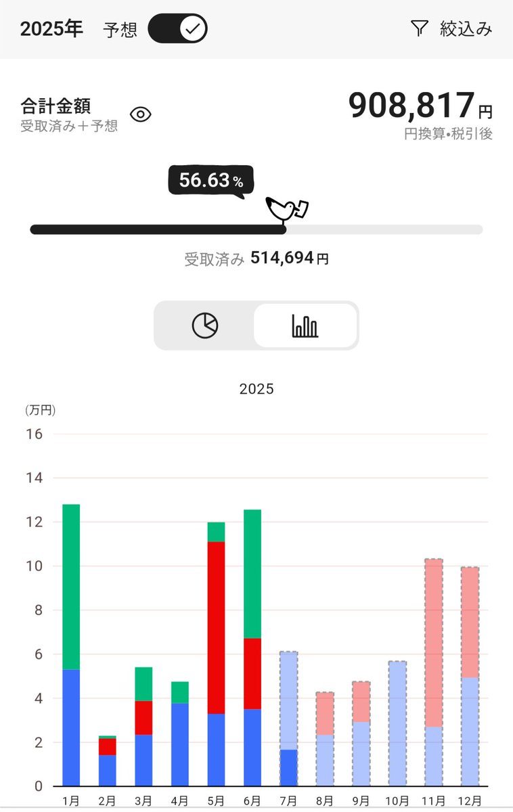Tap the October forecast blue bar
The width and height of the screenshot is (513, 812).
point(397,723)
